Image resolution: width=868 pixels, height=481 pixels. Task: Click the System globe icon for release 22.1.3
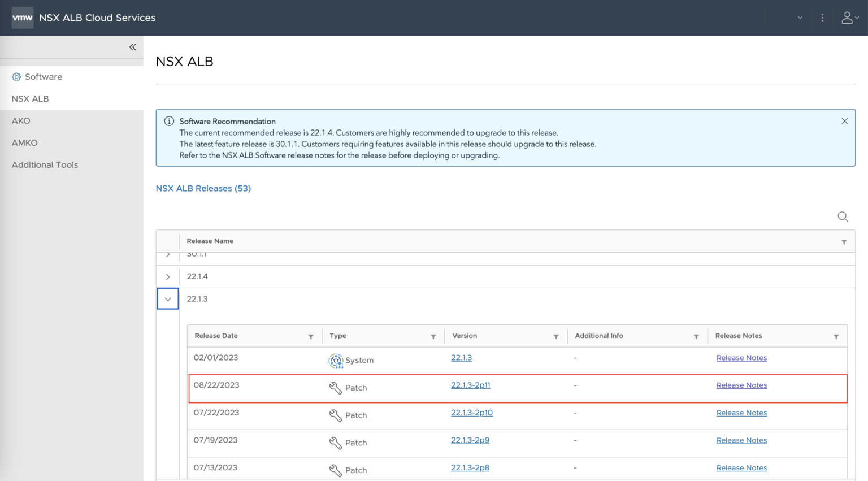(336, 360)
